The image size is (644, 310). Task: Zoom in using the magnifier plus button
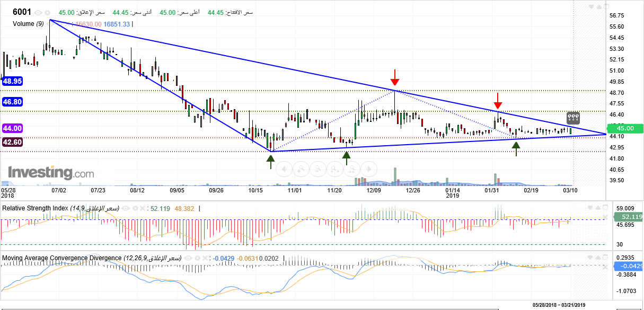tap(301, 170)
